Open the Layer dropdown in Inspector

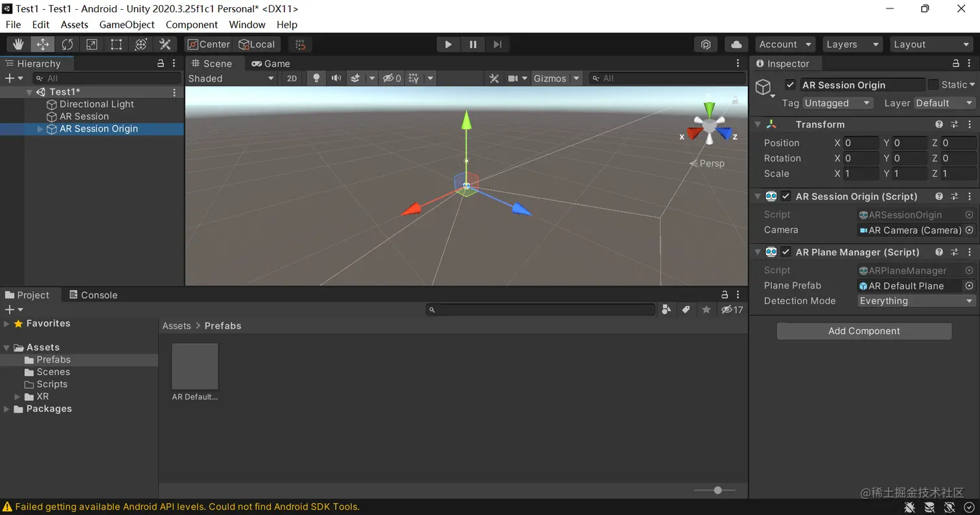point(944,103)
